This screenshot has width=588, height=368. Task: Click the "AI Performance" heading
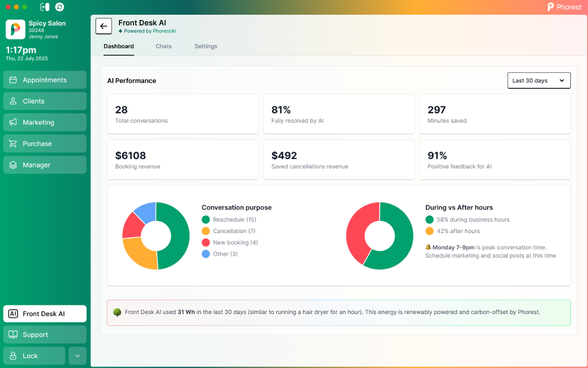tap(132, 81)
